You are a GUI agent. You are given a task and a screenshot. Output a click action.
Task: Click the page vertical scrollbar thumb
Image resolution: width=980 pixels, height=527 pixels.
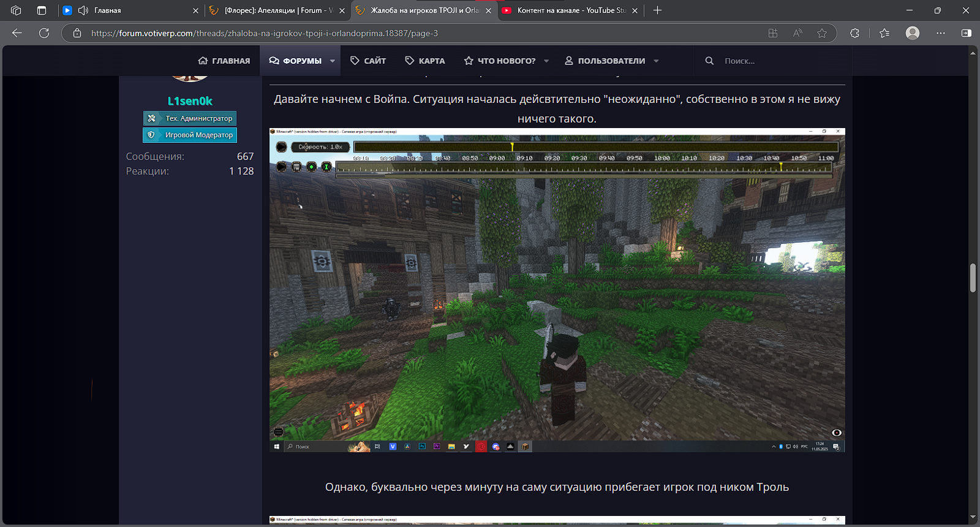[x=973, y=278]
